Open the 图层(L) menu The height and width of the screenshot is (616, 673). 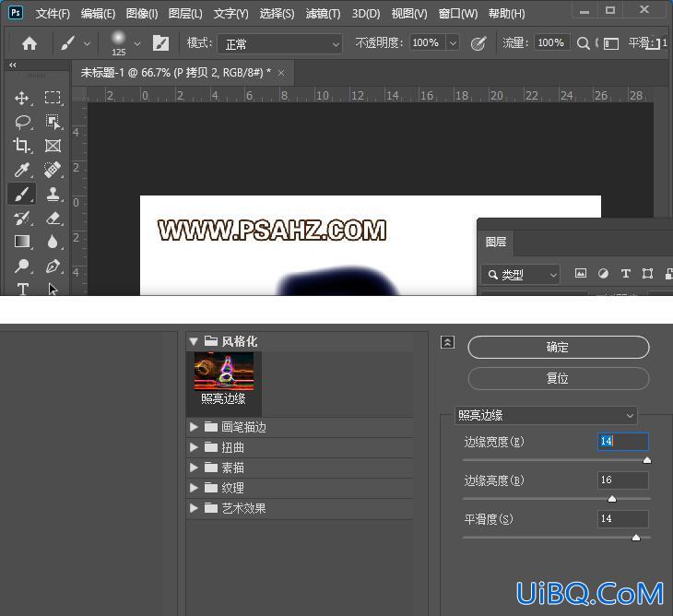point(185,14)
